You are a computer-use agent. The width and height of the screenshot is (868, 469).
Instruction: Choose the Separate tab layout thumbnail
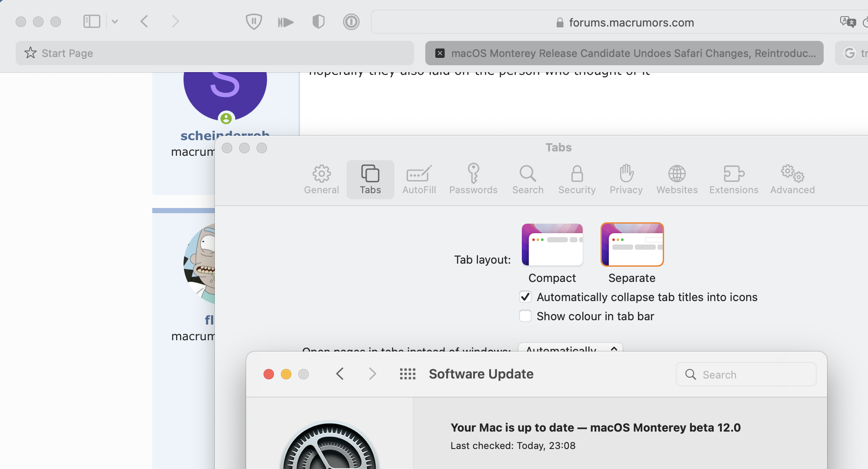(x=632, y=245)
